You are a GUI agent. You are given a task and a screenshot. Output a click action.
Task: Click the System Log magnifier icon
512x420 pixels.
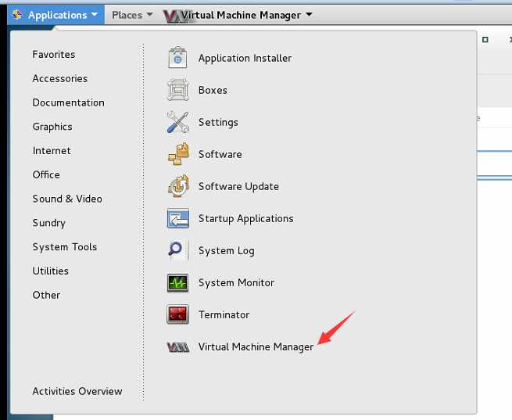coord(177,250)
